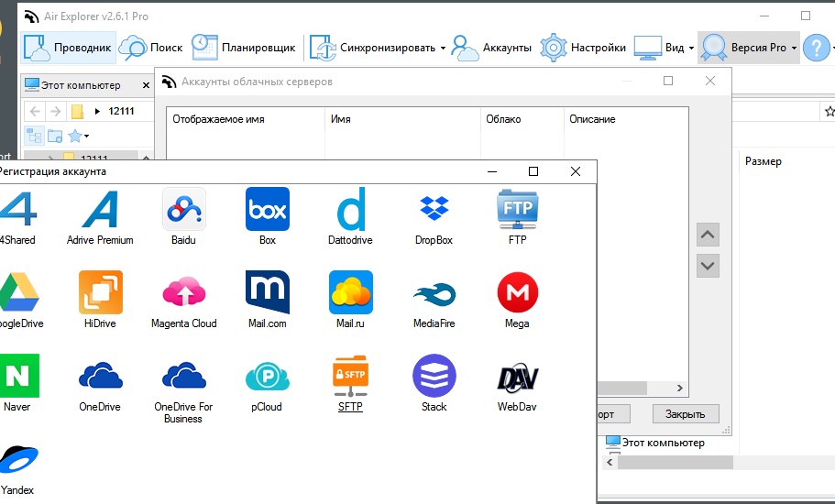The width and height of the screenshot is (835, 504).
Task: Choose the Naver cloud icon
Action: [18, 376]
